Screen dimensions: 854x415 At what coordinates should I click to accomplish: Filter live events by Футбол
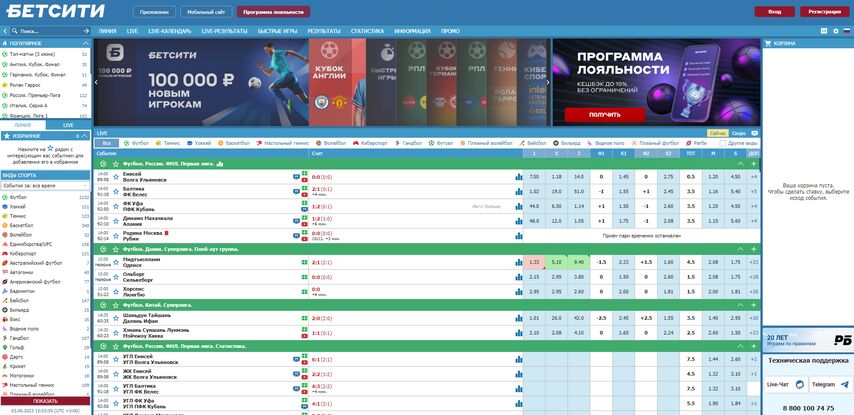[x=136, y=143]
